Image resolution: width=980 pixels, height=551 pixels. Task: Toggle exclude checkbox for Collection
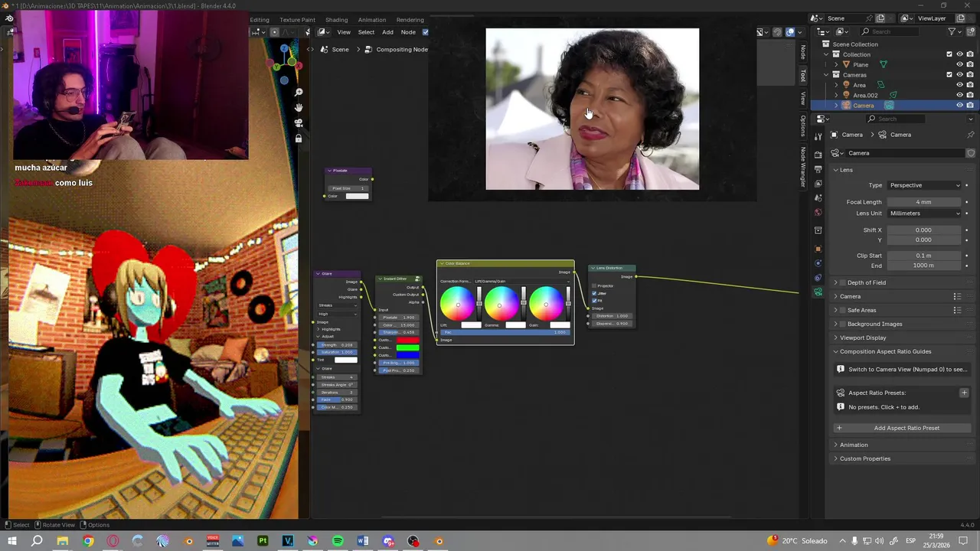949,54
